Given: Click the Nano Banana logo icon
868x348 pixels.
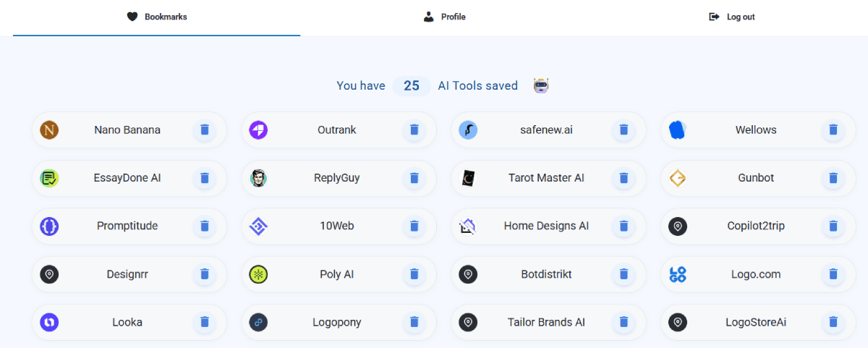Looking at the screenshot, I should click(x=49, y=130).
